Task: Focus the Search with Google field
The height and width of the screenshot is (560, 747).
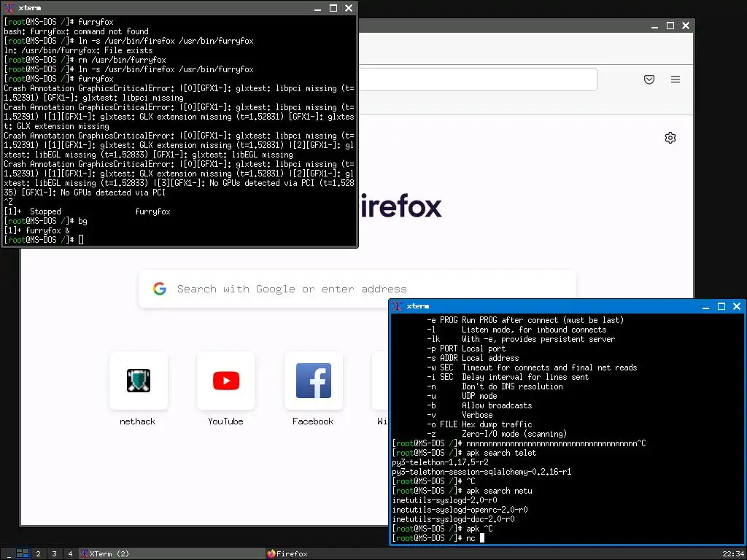Action: (357, 289)
